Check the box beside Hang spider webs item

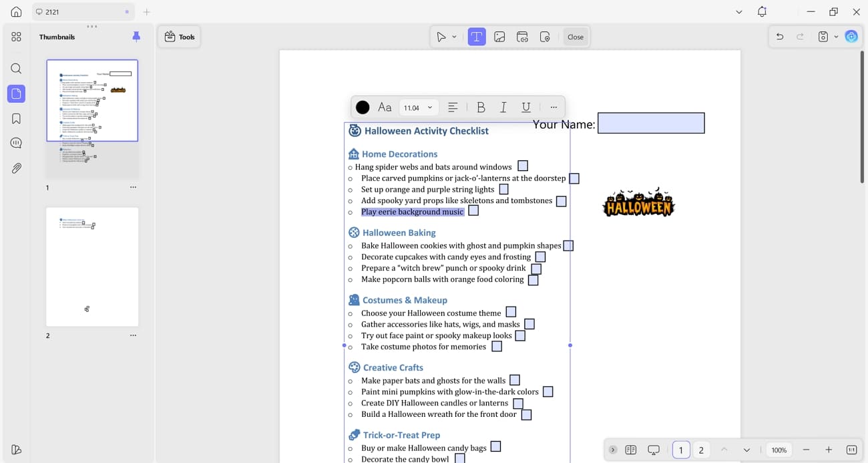click(x=523, y=165)
